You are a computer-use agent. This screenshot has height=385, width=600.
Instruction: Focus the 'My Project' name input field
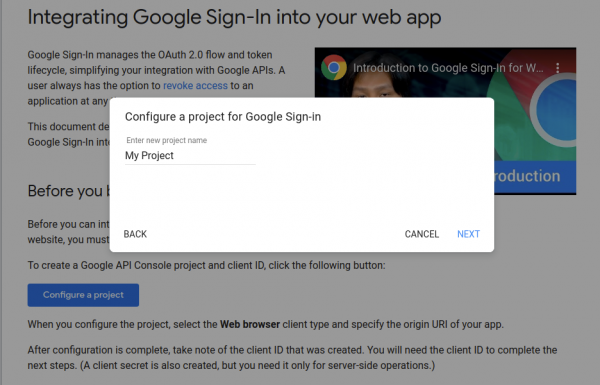point(190,156)
